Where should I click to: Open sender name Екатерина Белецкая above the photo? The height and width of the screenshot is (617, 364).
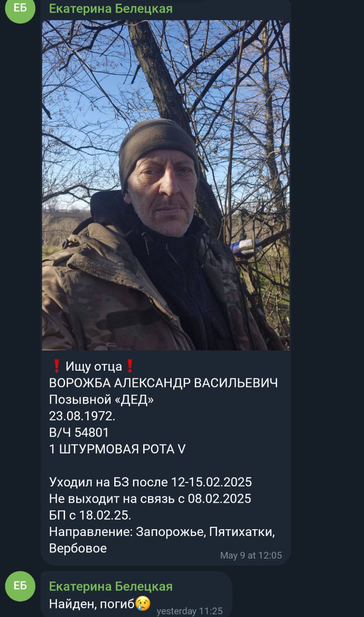[111, 9]
